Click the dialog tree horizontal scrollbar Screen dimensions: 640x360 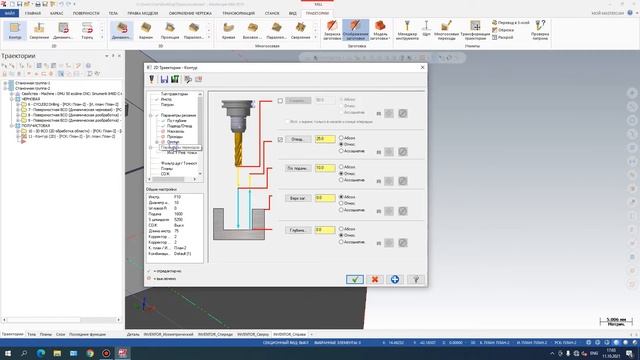coord(173,179)
